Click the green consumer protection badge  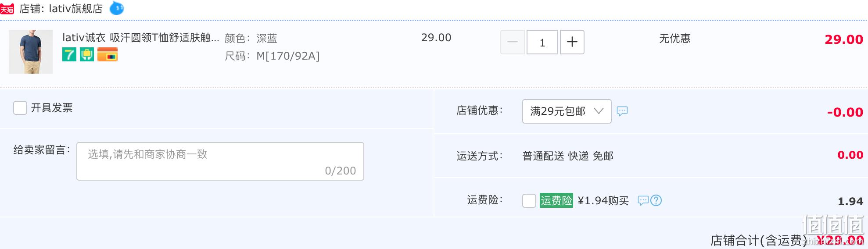click(87, 55)
